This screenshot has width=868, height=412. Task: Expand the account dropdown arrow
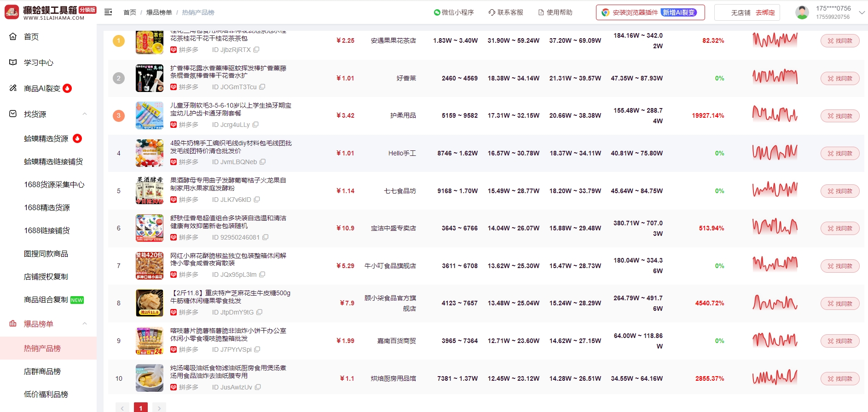pyautogui.click(x=862, y=12)
